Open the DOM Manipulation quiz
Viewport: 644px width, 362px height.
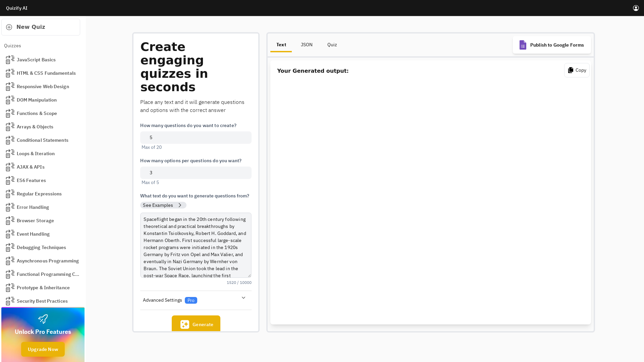[x=37, y=100]
